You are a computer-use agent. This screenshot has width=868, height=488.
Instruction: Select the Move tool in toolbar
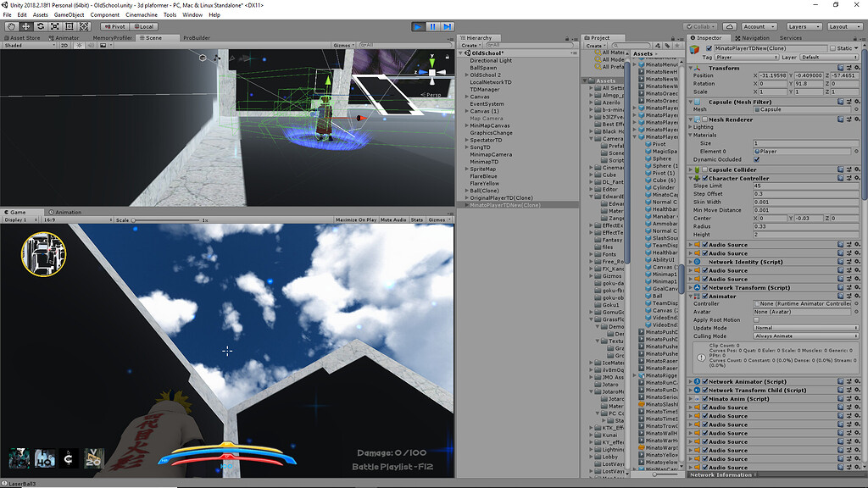point(25,26)
